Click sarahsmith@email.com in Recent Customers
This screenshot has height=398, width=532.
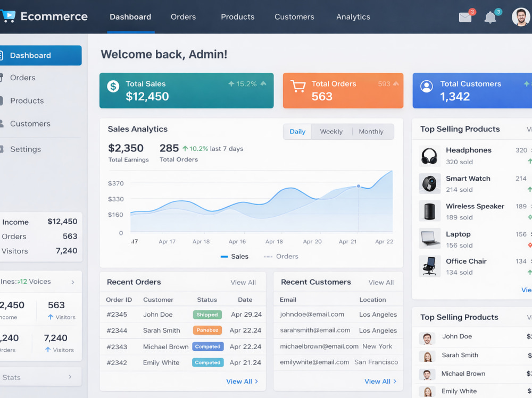coord(315,330)
